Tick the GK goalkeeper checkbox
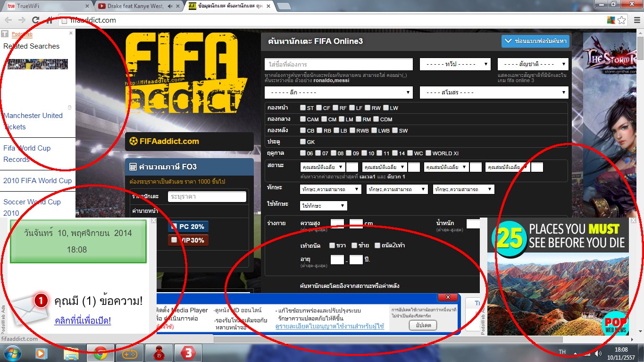The height and width of the screenshot is (362, 644). pyautogui.click(x=302, y=142)
